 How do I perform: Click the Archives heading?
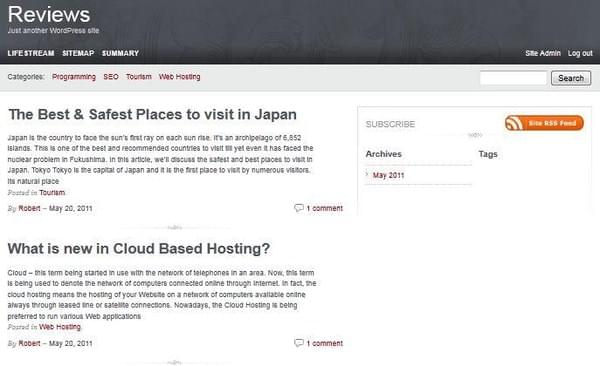[383, 154]
